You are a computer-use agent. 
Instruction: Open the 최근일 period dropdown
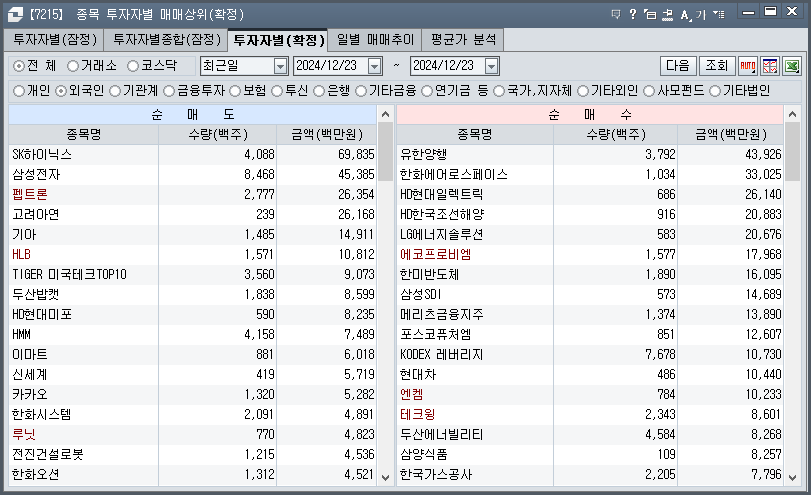(x=280, y=66)
